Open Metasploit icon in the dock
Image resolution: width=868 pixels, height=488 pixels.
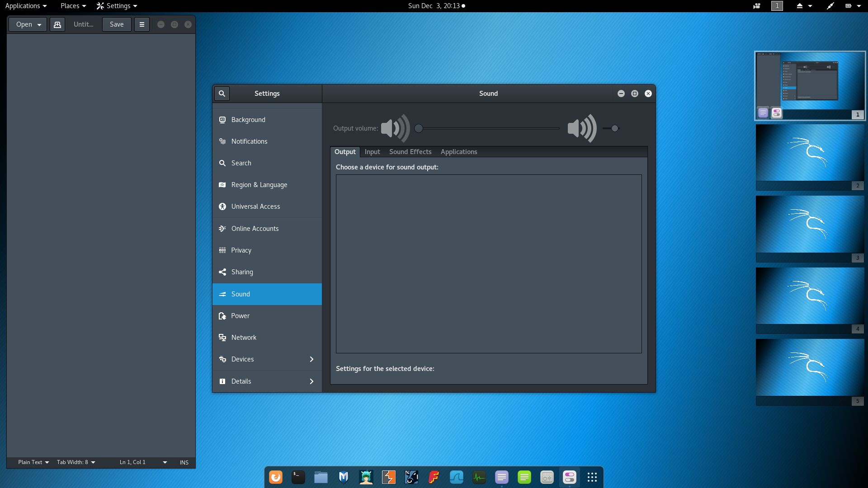[x=344, y=477]
